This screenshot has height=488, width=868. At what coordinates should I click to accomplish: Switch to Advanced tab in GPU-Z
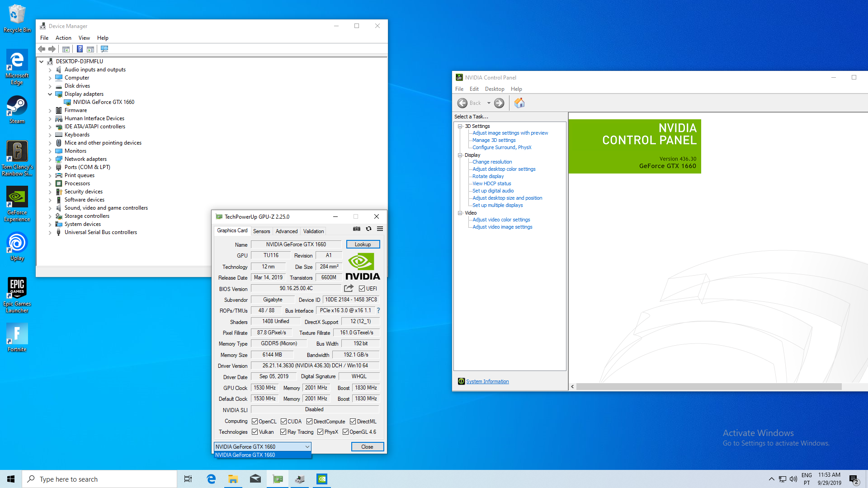pyautogui.click(x=287, y=231)
